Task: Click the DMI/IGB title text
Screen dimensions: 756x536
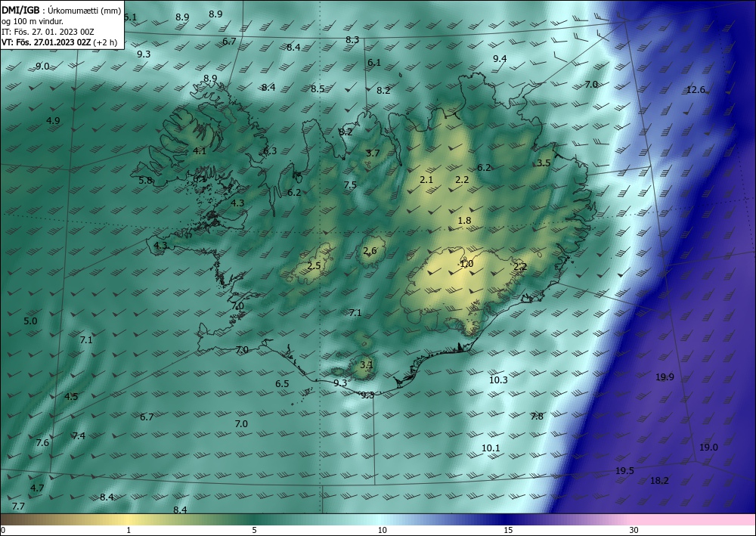Action: (x=20, y=11)
